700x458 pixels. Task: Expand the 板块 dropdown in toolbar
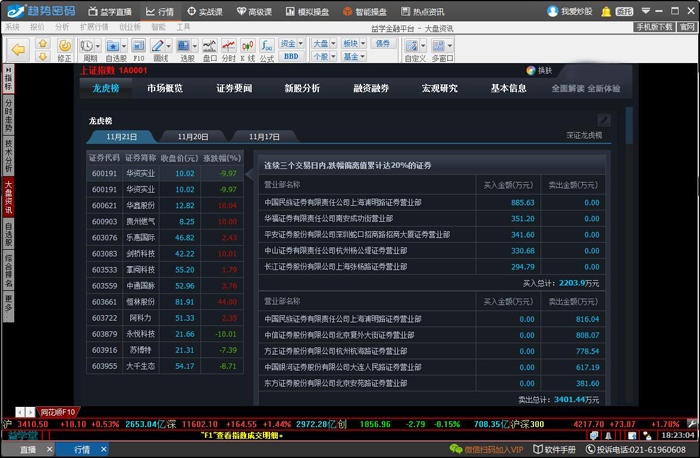tap(351, 44)
